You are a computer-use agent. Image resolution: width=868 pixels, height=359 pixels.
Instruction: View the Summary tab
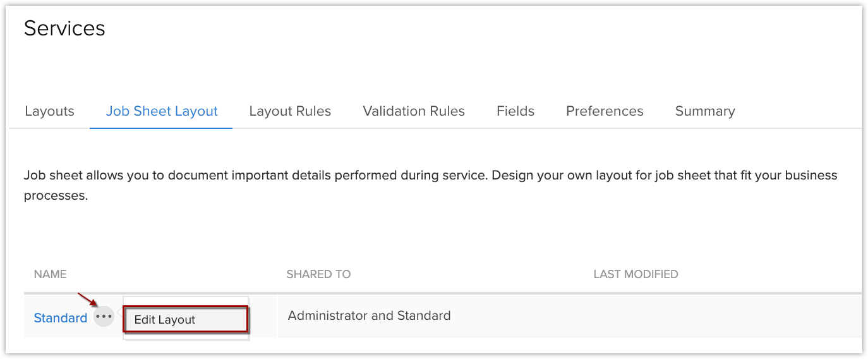[x=705, y=111]
